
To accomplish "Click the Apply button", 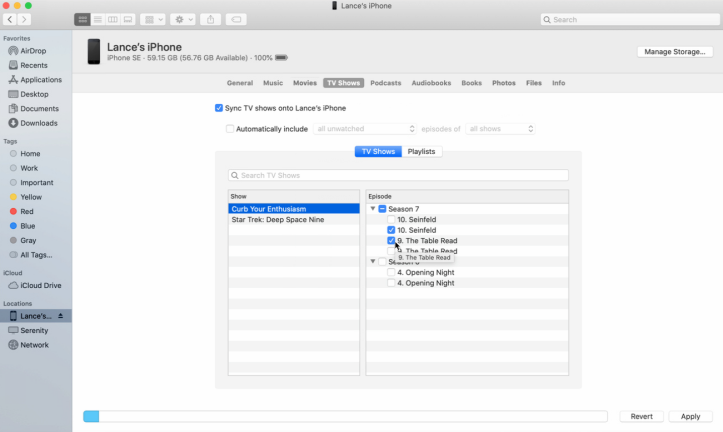I will coord(690,416).
